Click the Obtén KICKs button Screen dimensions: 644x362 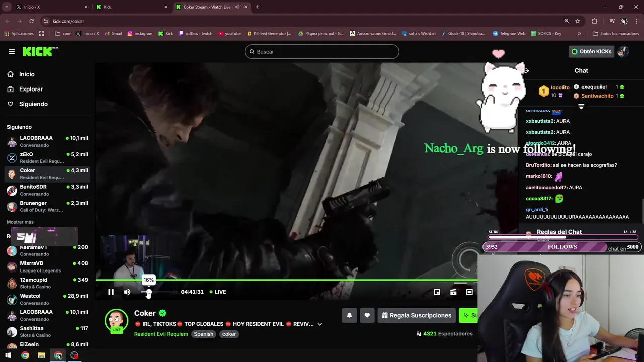click(x=591, y=51)
